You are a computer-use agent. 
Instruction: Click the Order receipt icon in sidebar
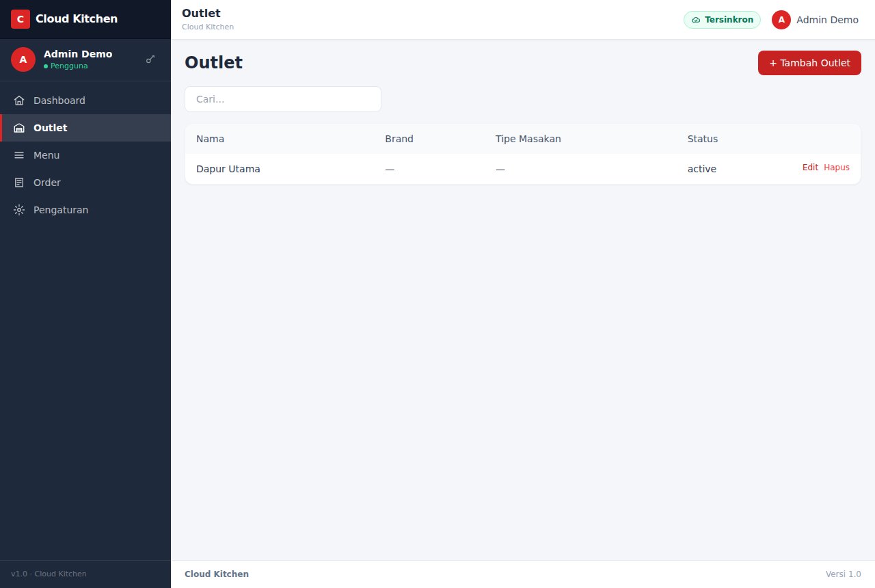(x=19, y=183)
